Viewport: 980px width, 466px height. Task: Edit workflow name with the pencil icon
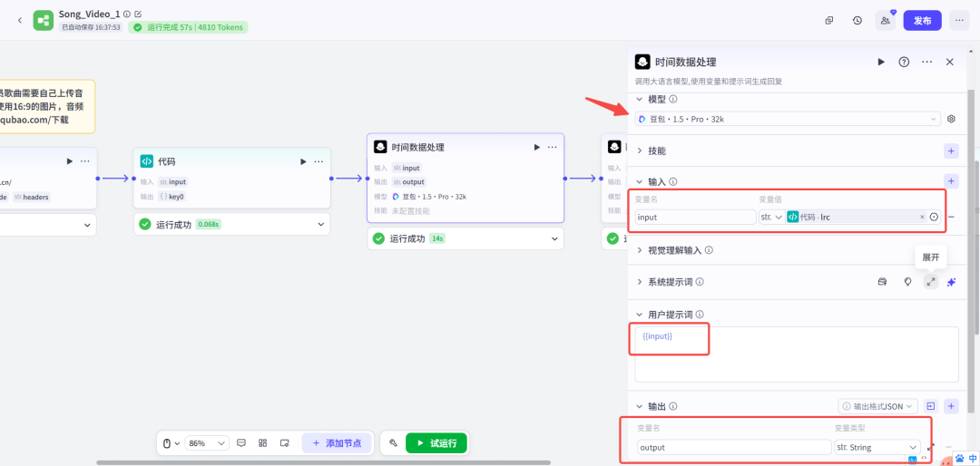pyautogui.click(x=138, y=14)
